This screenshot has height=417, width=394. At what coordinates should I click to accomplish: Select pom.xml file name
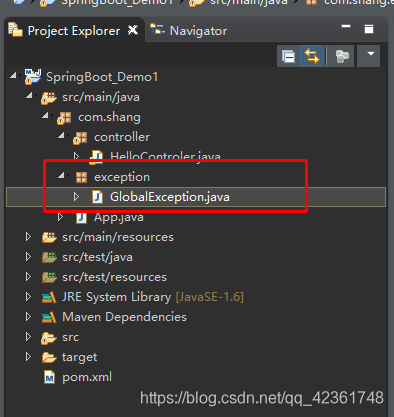[87, 377]
